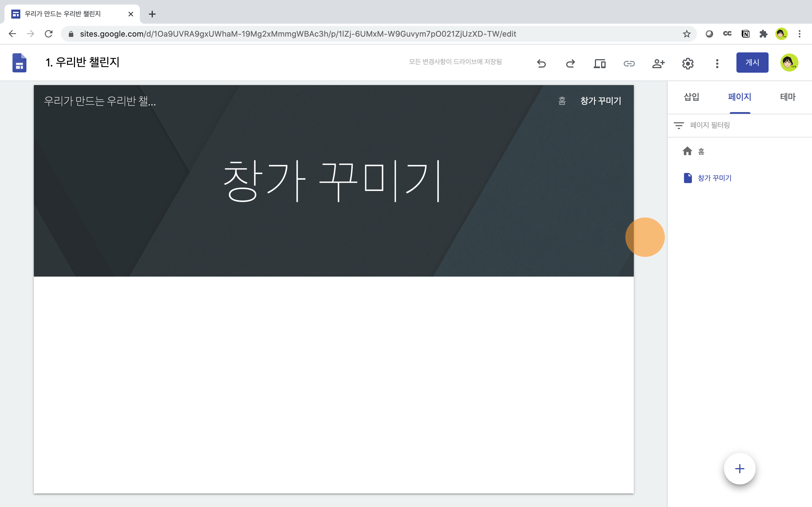This screenshot has height=507, width=812.
Task: Select 홈 link in site navigation header
Action: (x=562, y=101)
